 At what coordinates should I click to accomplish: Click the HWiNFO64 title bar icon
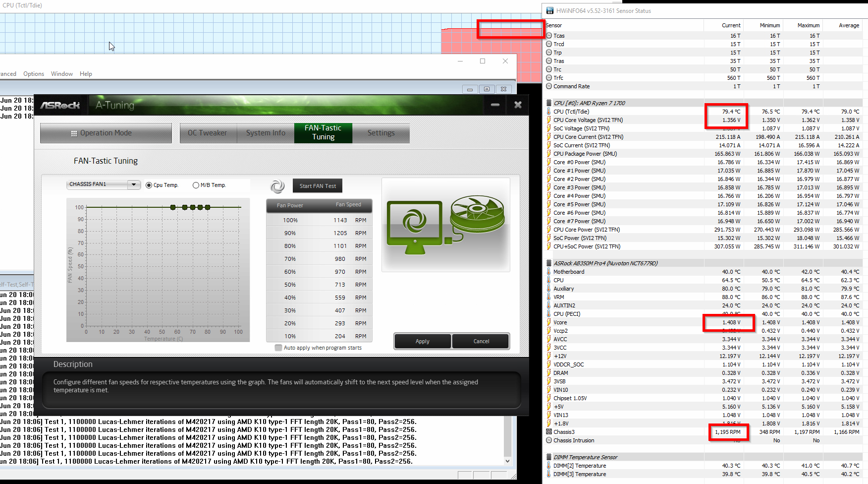click(x=549, y=10)
